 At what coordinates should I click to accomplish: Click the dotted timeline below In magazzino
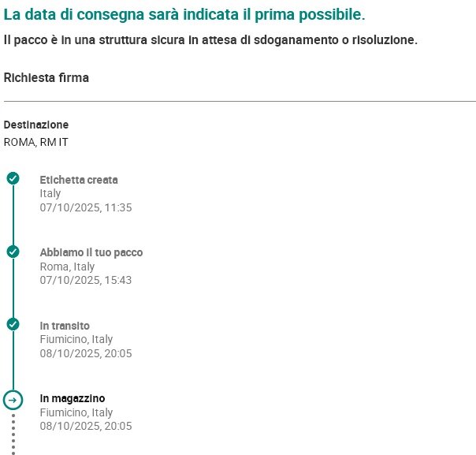tap(13, 434)
